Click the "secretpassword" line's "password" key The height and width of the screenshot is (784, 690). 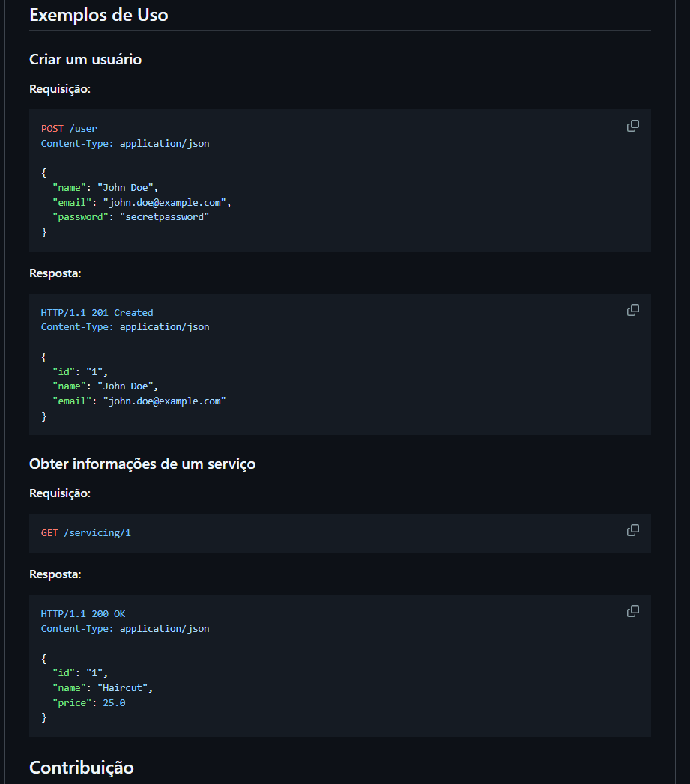point(83,217)
